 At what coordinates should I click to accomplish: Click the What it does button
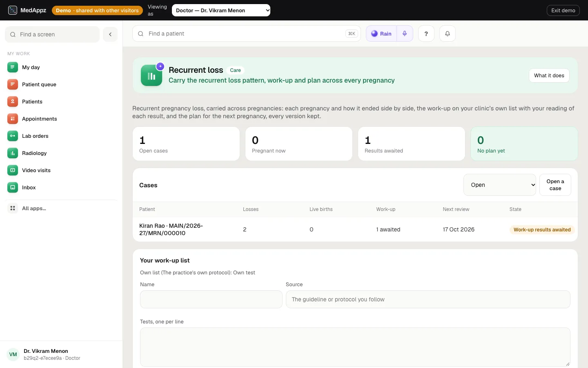pos(549,75)
